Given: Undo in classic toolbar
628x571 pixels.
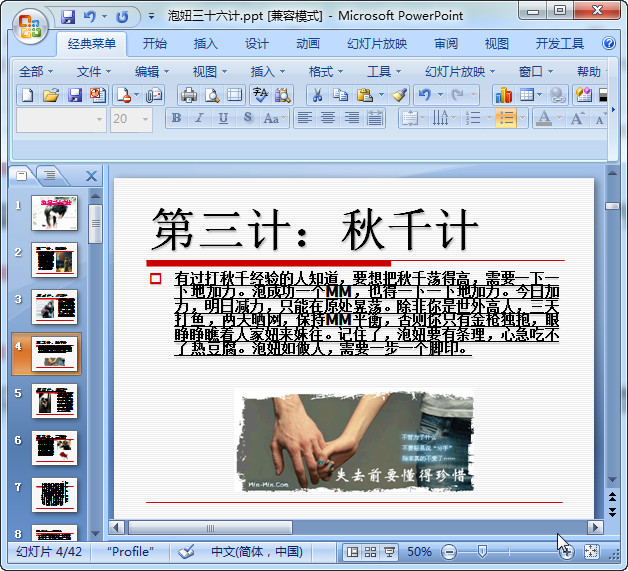Looking at the screenshot, I should click(x=425, y=95).
